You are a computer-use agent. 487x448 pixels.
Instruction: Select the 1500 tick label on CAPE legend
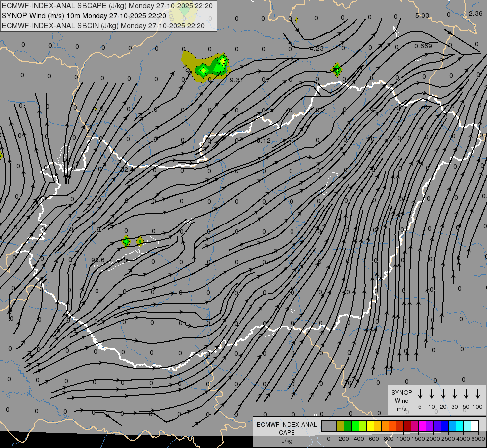tap(418, 439)
